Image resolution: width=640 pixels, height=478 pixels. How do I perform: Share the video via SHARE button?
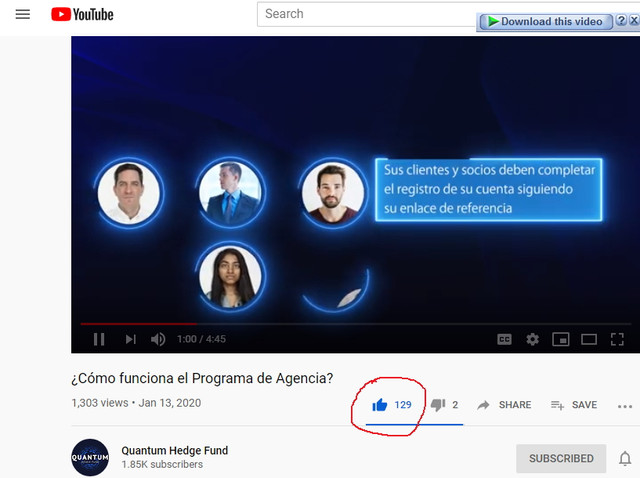click(504, 405)
